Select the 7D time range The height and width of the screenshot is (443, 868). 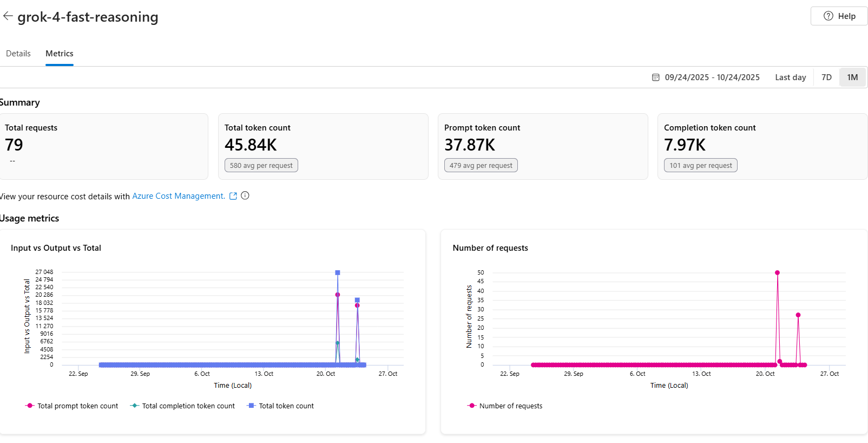826,77
